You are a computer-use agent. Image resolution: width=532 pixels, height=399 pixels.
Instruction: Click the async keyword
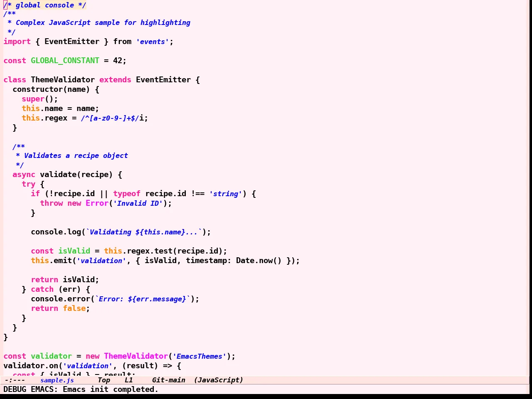[24, 175]
